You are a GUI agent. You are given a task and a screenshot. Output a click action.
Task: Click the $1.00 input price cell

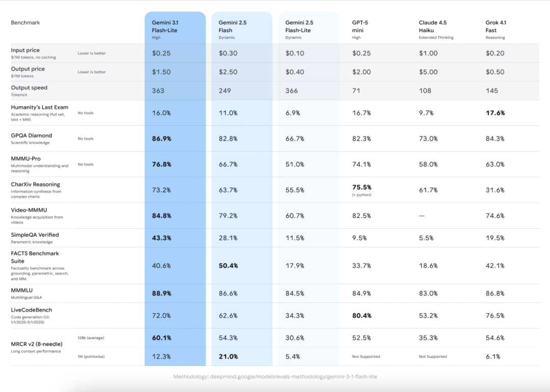(428, 53)
